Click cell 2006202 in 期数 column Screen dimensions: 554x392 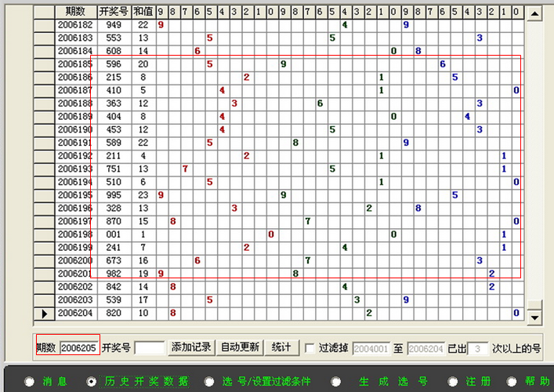(76, 287)
